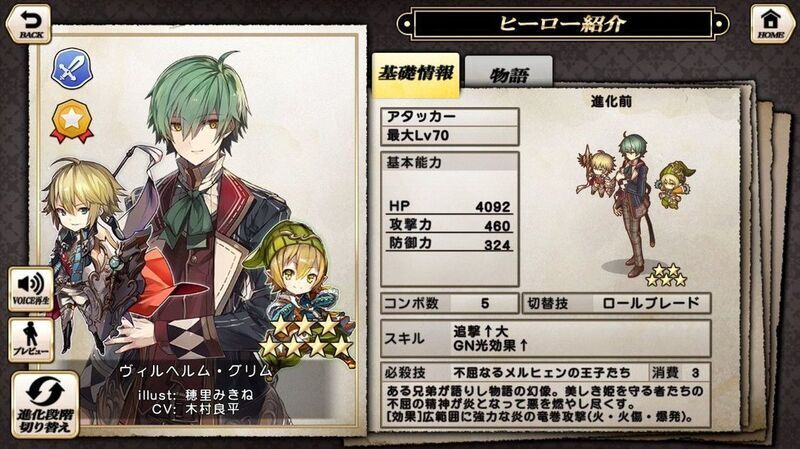The height and width of the screenshot is (449, 800).
Task: Return to the HOME screen icon
Action: click(770, 23)
